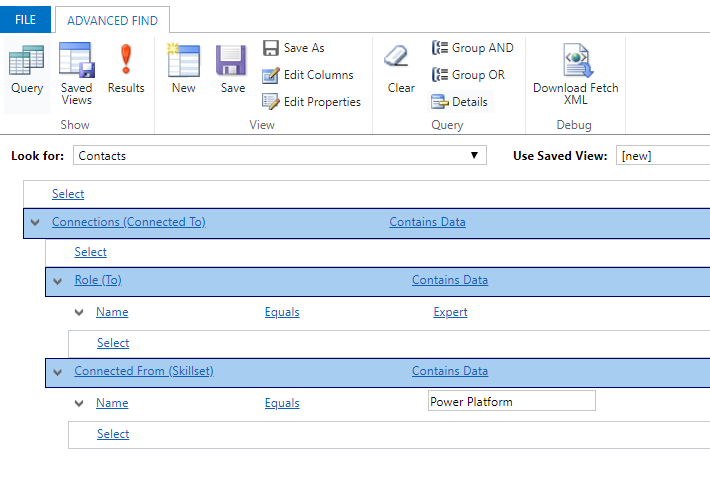Toggle the Details button

click(x=460, y=102)
